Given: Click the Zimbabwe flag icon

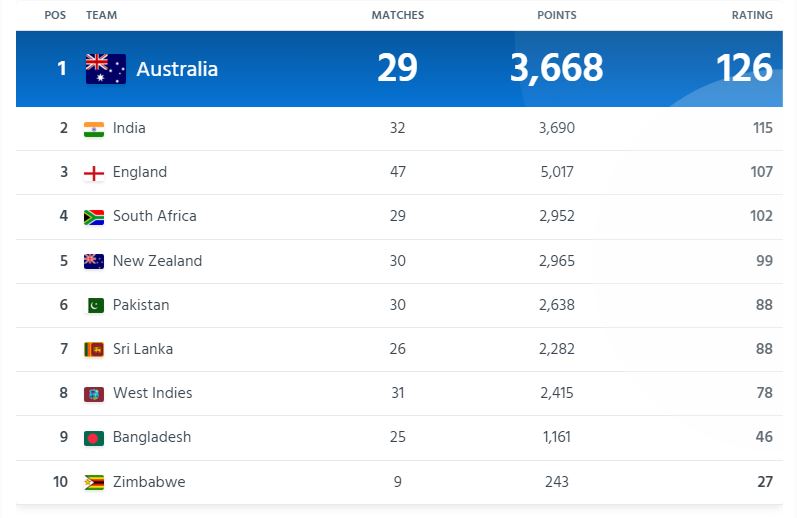Looking at the screenshot, I should [x=94, y=482].
